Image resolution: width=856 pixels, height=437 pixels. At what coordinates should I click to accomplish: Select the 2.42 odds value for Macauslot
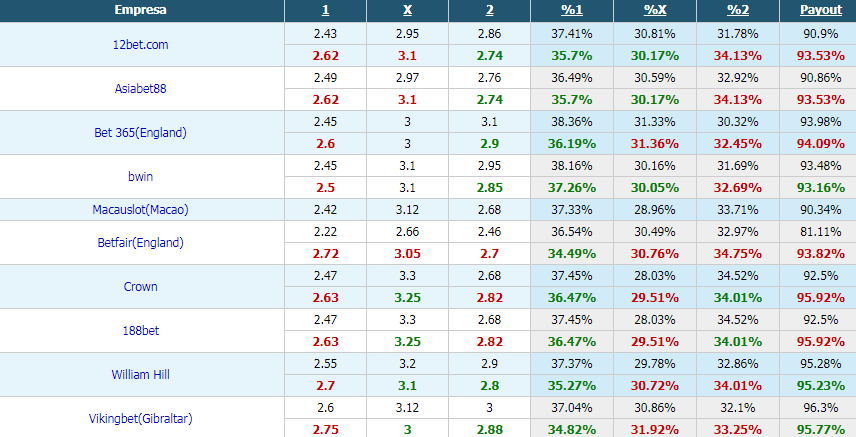click(325, 210)
